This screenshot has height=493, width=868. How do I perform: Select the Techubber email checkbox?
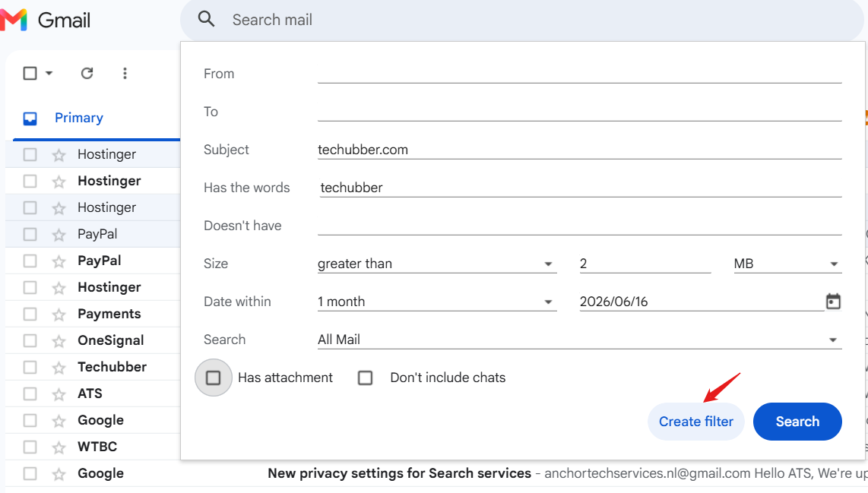[x=30, y=367]
